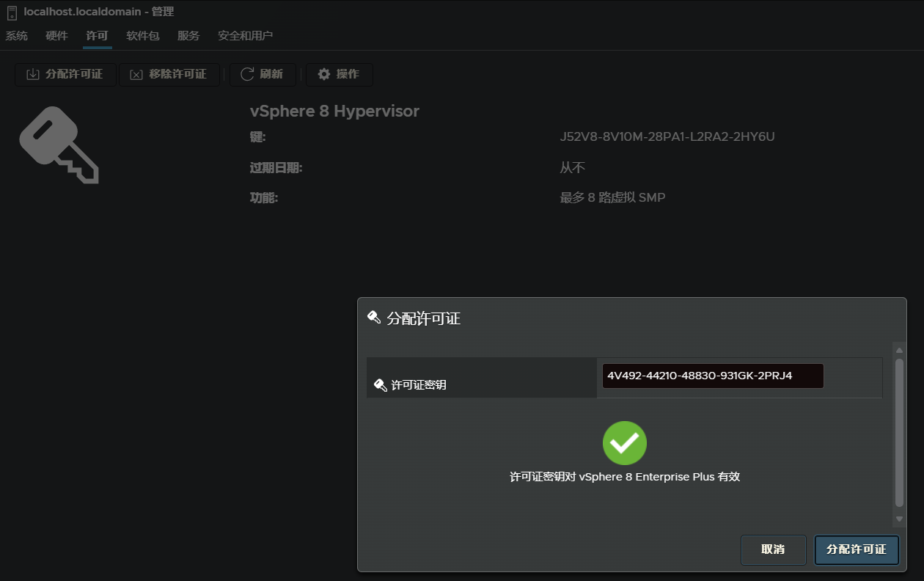Click the 许可证密钥 field label
Screen dimensions: 924x581
pos(419,384)
